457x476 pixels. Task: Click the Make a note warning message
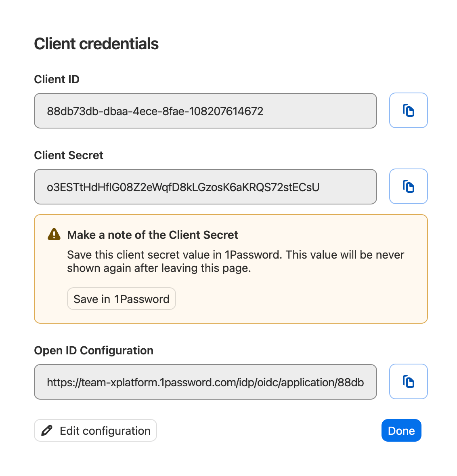pos(153,235)
